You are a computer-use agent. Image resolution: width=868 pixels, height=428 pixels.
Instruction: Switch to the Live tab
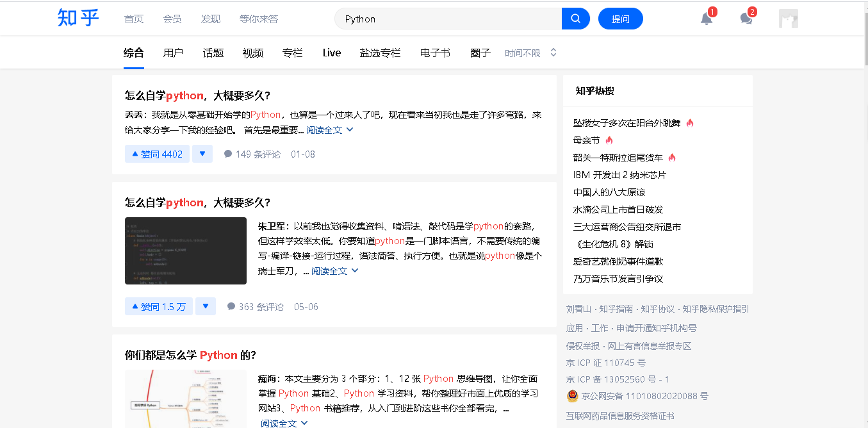[x=332, y=53]
